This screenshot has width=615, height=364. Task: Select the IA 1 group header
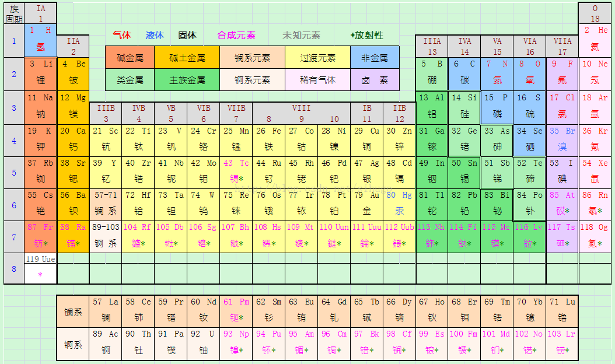[40, 13]
